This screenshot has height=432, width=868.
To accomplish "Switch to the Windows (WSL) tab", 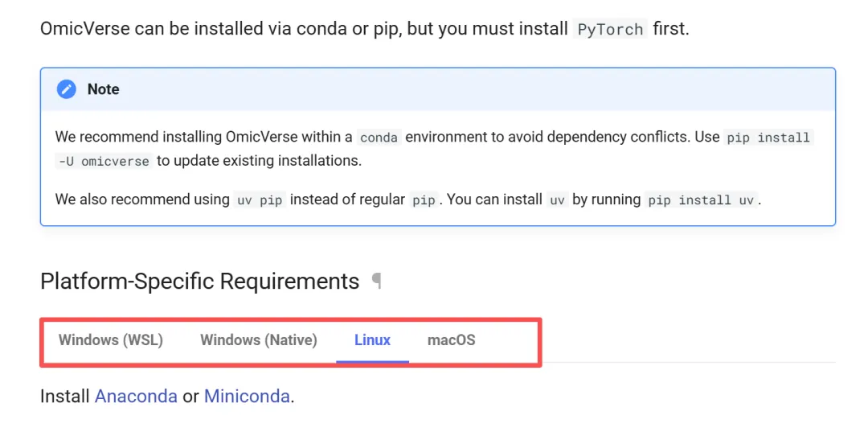I will (111, 340).
